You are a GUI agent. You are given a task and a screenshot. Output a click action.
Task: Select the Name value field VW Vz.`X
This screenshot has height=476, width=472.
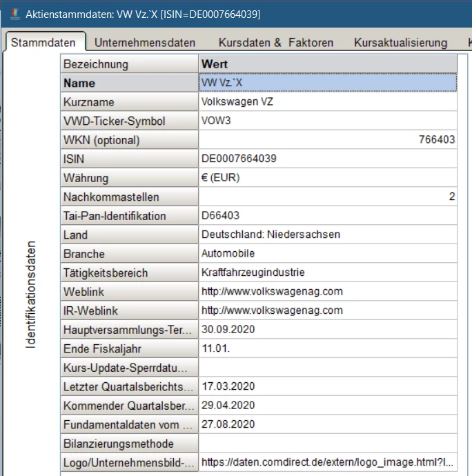click(x=328, y=83)
